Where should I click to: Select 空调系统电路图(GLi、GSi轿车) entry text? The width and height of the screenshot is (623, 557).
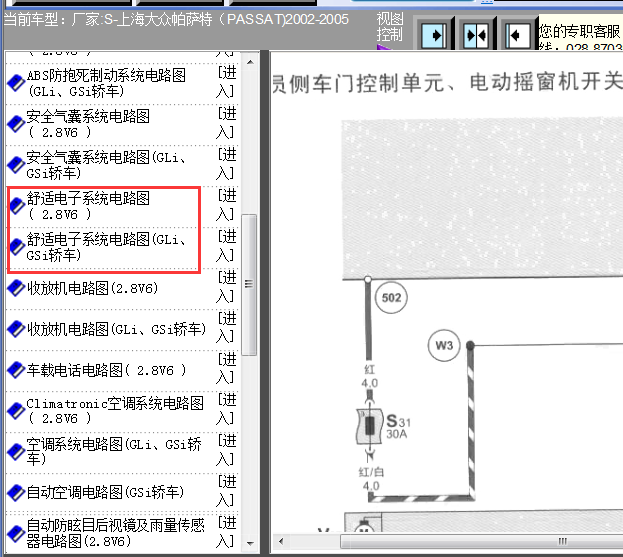pos(114,452)
